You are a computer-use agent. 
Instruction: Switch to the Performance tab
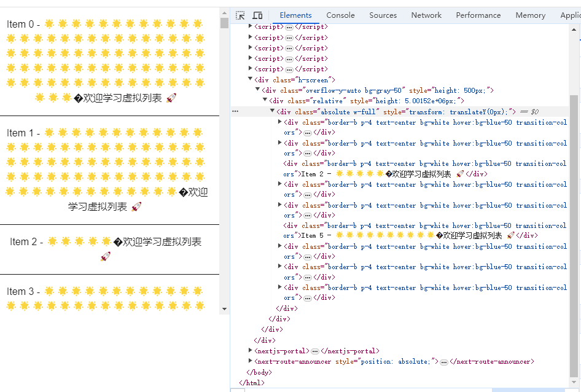(478, 15)
